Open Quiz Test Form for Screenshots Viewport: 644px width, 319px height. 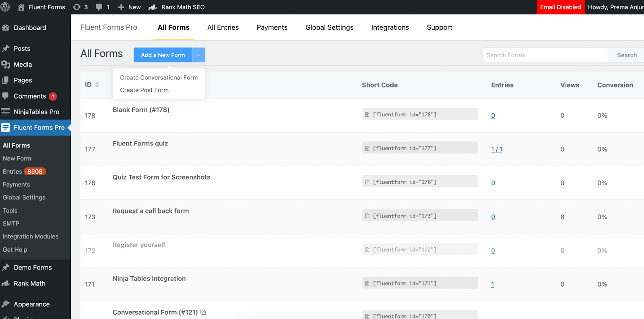pyautogui.click(x=161, y=177)
